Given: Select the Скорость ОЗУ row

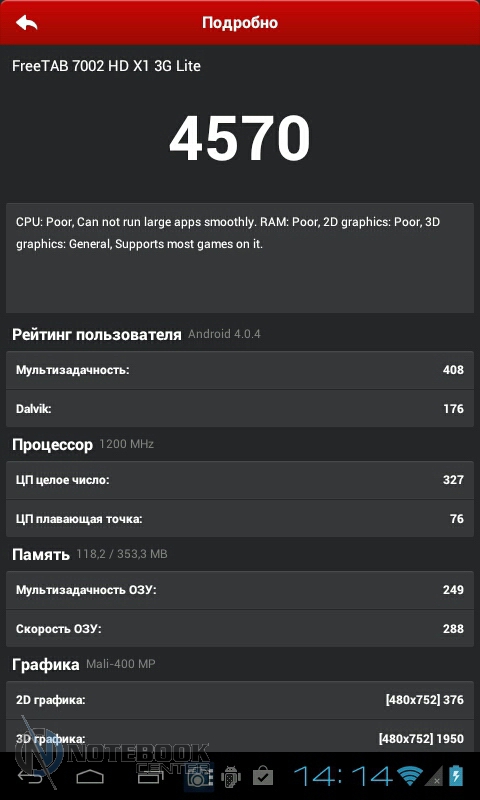Looking at the screenshot, I should [240, 629].
